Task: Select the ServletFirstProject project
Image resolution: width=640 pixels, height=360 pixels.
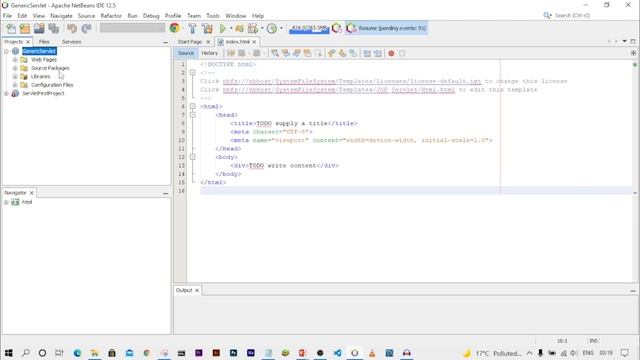Action: [43, 93]
